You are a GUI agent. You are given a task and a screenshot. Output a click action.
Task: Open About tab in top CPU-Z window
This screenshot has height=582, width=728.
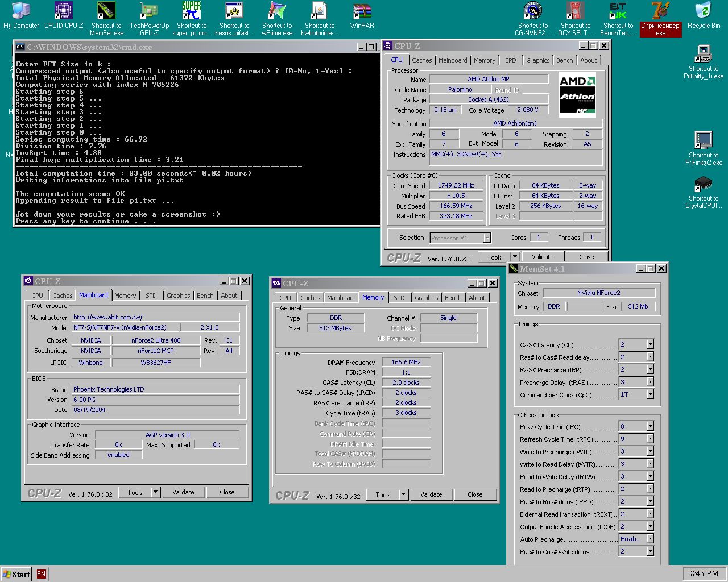point(589,60)
